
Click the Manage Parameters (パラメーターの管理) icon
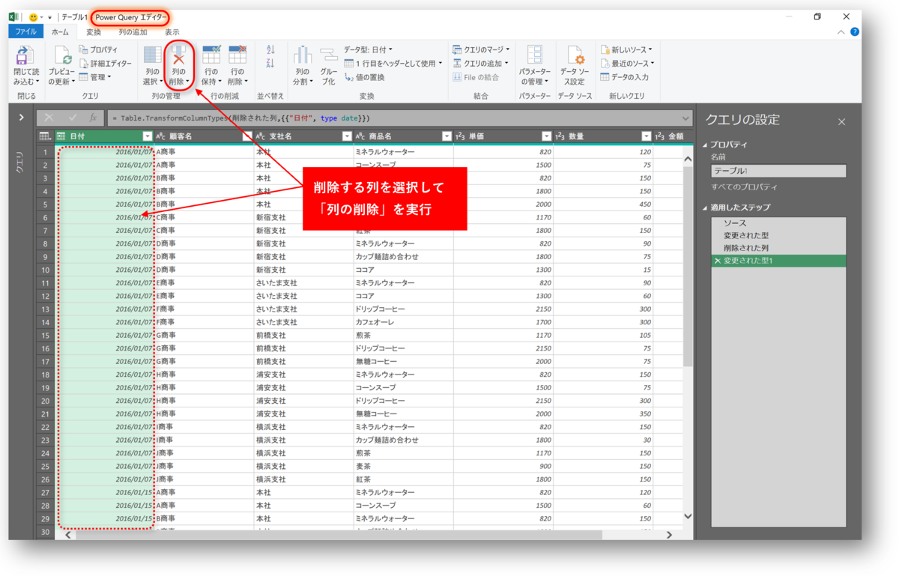click(535, 54)
